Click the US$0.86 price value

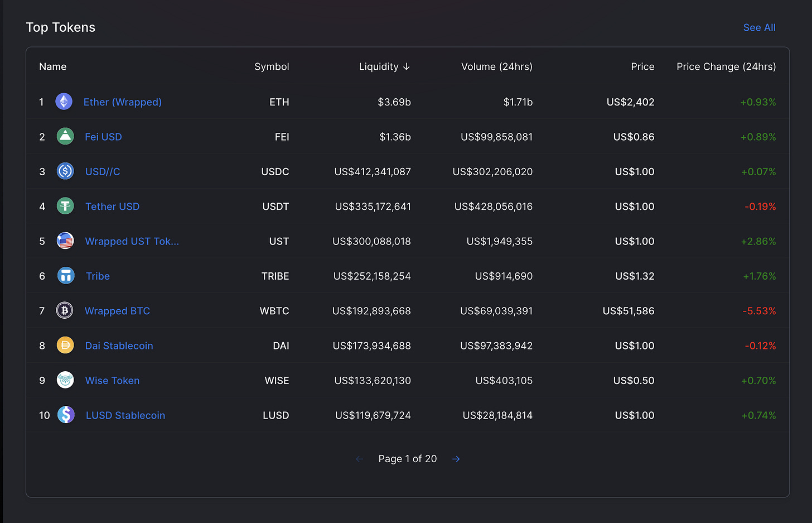tap(634, 137)
